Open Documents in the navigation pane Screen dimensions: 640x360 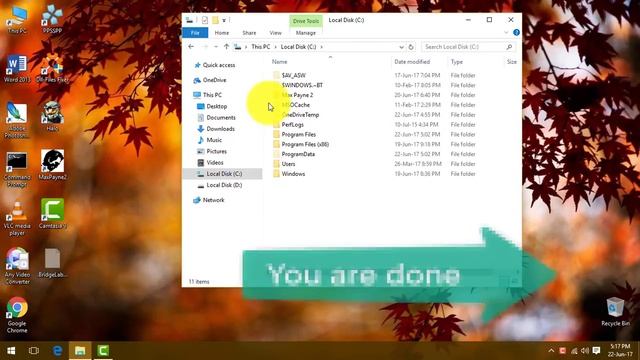click(221, 118)
